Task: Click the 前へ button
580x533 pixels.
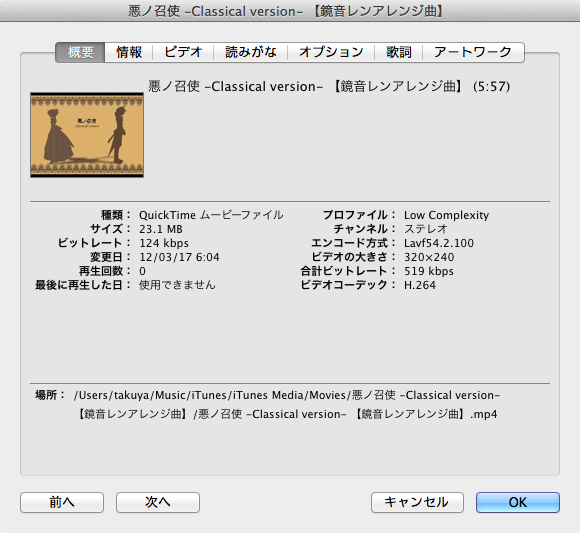Action: tap(62, 502)
